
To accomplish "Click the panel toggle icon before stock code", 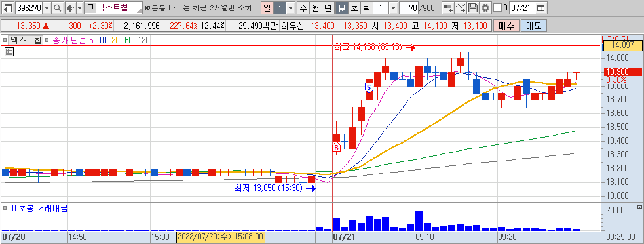I will click(x=8, y=8).
